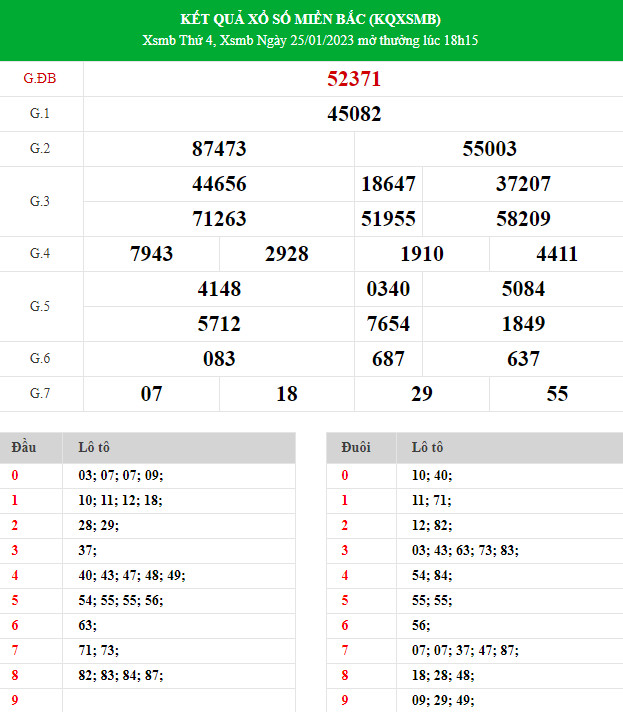Select the G.5 row label
Screen dimensions: 623x712
40,306
